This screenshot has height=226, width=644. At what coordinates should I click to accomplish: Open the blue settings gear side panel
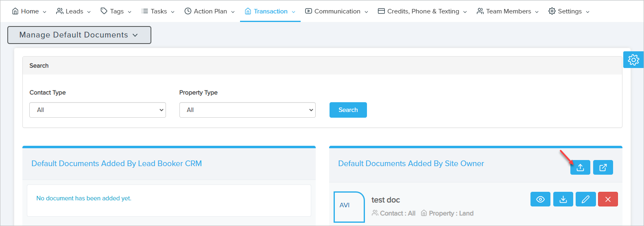point(633,60)
